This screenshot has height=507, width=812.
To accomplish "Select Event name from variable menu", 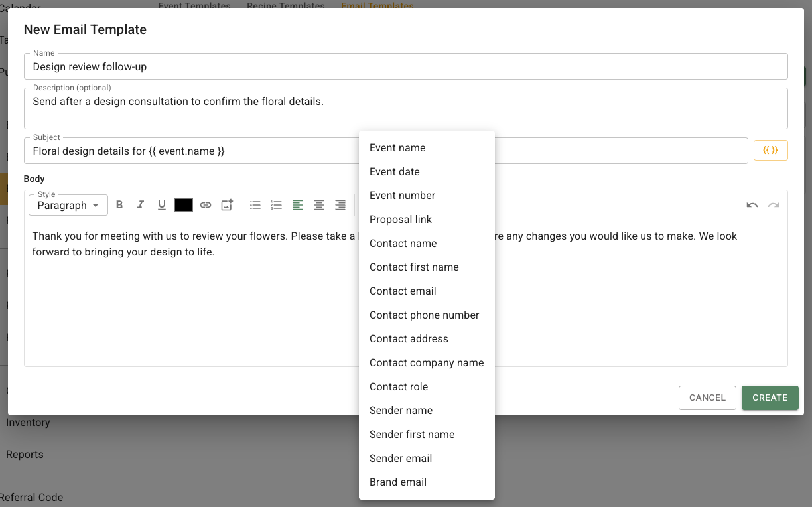I will pos(427,147).
